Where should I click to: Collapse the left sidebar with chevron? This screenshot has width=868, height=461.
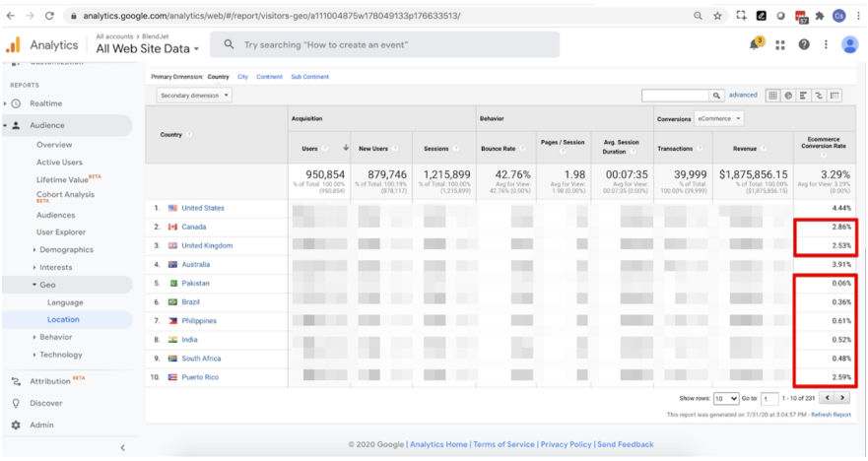point(122,447)
